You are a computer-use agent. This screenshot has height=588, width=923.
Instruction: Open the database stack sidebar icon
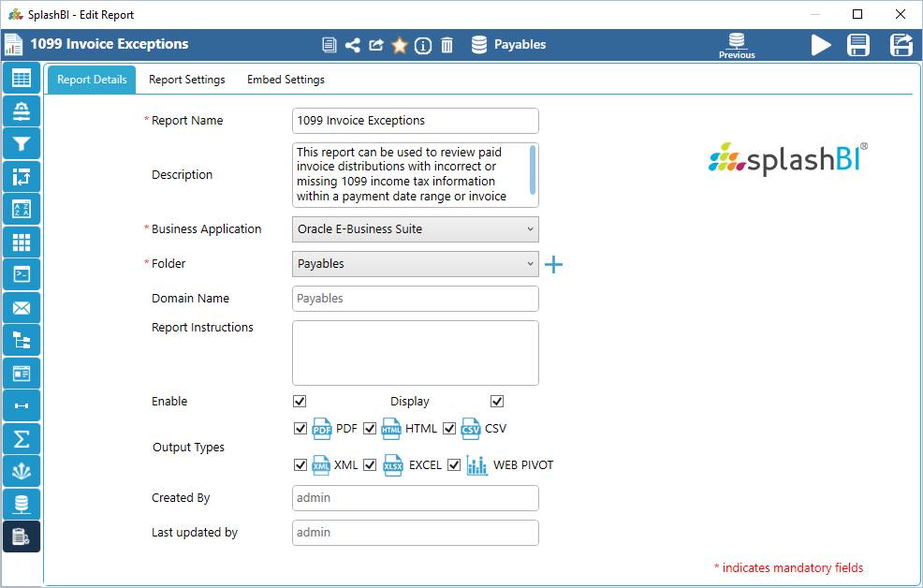[22, 504]
